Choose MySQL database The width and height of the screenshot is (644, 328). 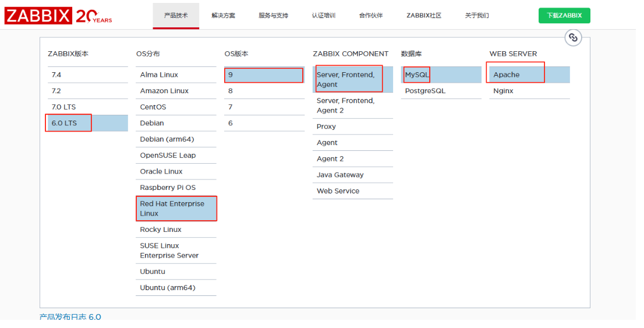(x=441, y=75)
